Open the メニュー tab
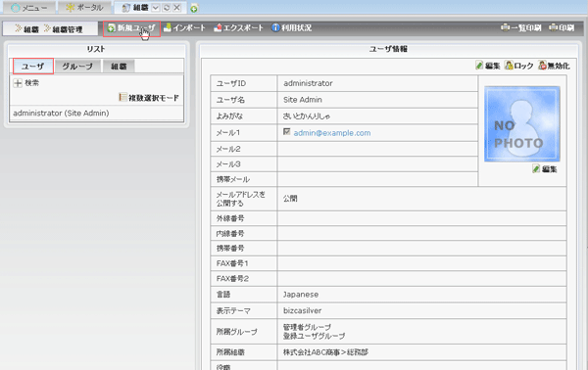This screenshot has width=588, height=370. click(29, 8)
